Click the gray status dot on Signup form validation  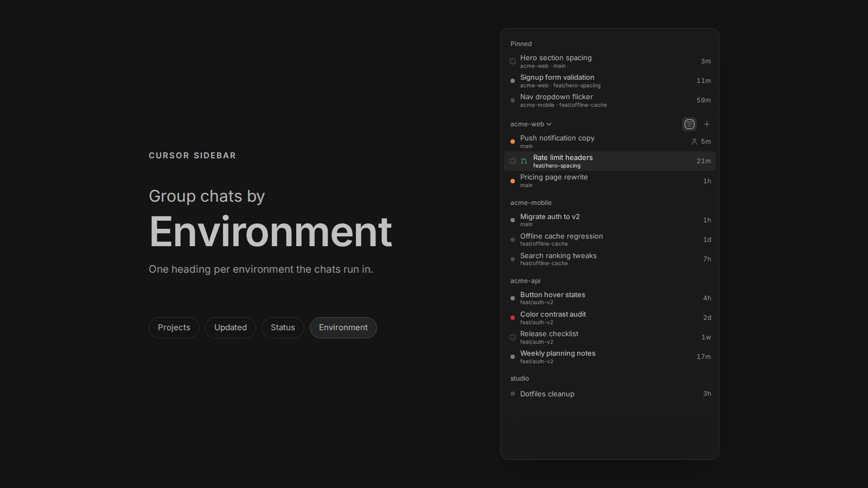(x=513, y=81)
